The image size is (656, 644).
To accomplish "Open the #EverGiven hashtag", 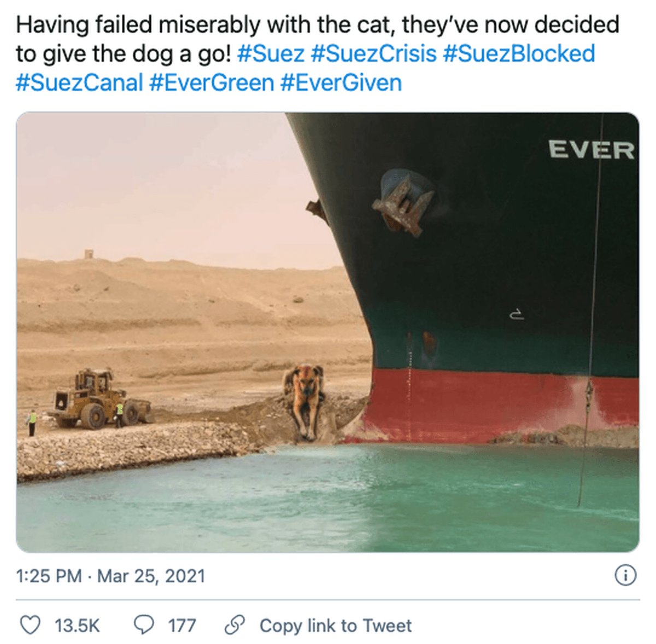I will coord(341,83).
